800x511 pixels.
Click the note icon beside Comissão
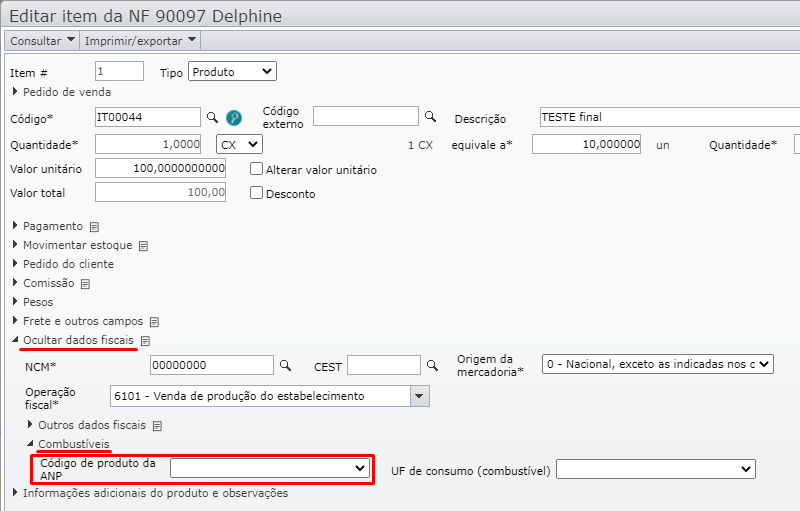pos(85,284)
